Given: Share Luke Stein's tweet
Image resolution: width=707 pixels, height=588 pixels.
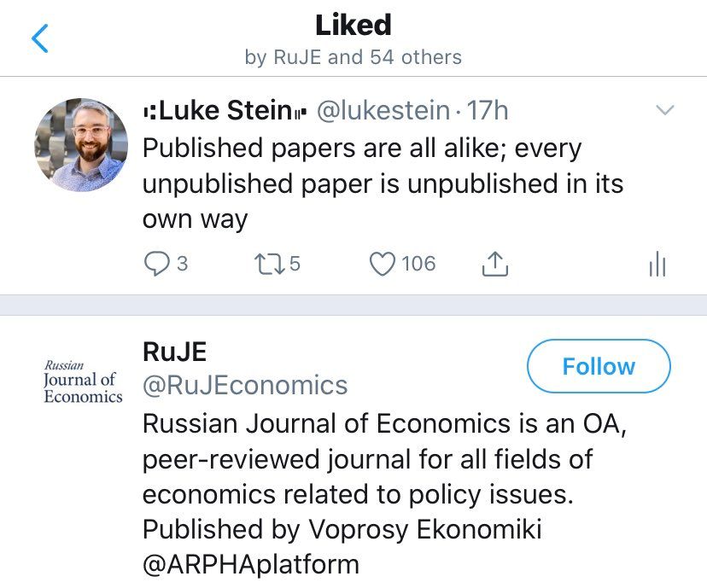Looking at the screenshot, I should [495, 265].
